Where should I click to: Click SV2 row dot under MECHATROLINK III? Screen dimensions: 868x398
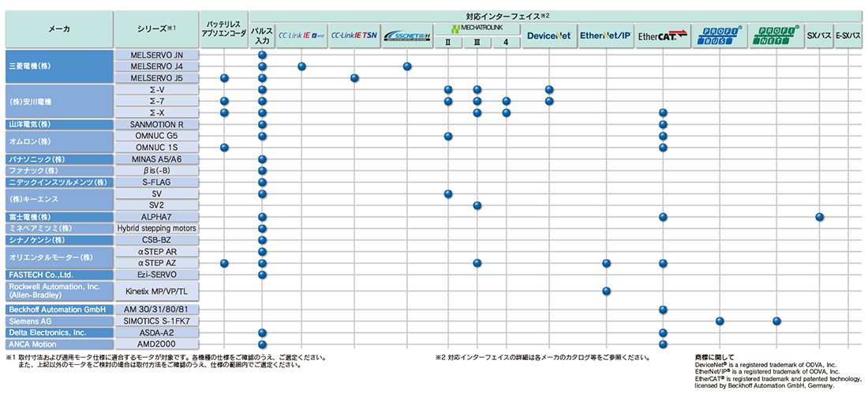[477, 205]
